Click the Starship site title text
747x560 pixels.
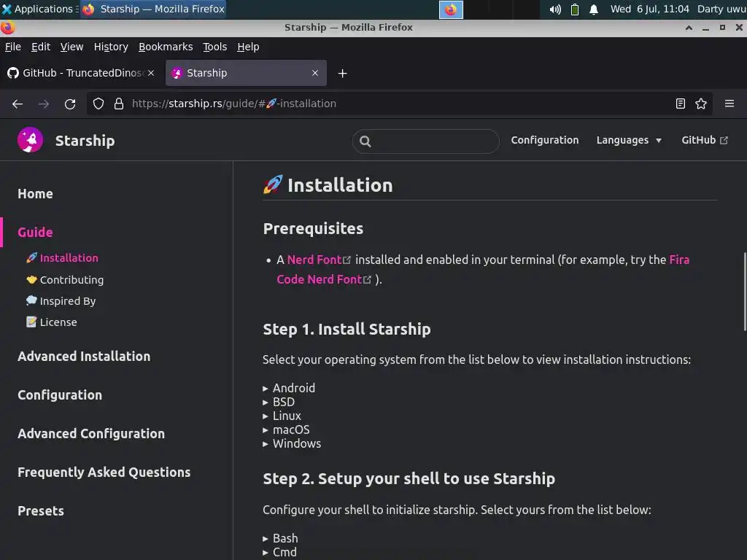coord(85,141)
